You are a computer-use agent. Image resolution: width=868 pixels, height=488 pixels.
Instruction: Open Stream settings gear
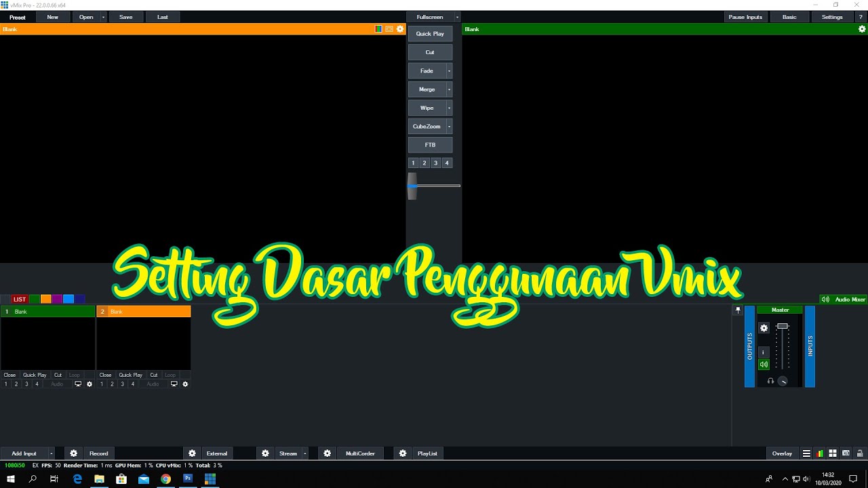click(265, 453)
